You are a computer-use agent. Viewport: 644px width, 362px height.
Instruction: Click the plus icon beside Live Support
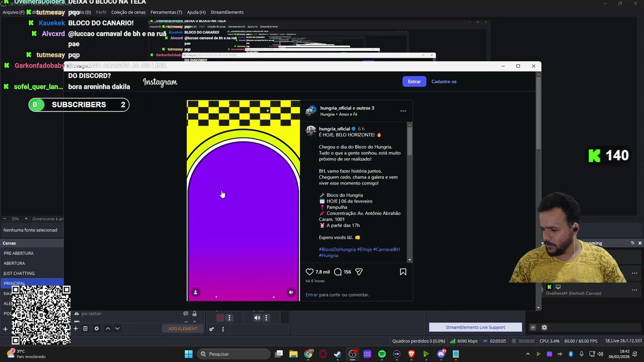point(533,328)
